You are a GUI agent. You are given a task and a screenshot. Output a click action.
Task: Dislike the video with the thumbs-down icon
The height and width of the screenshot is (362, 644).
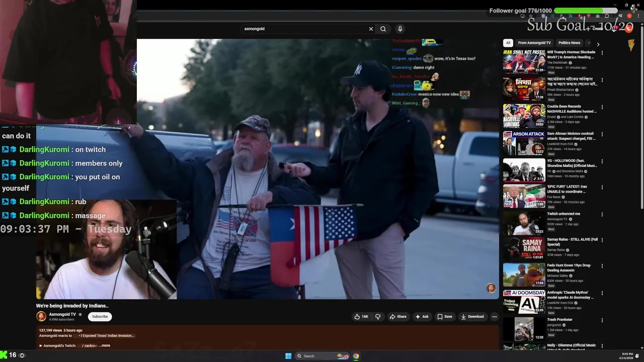(x=378, y=317)
